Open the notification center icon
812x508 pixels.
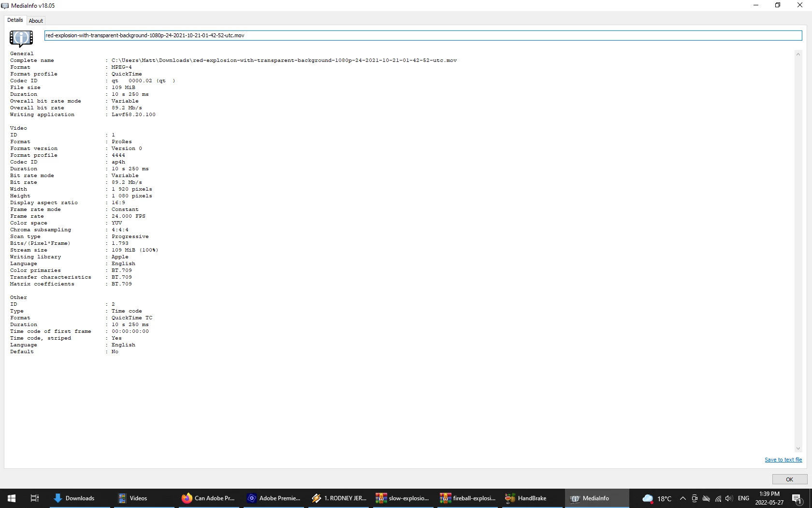coord(797,498)
